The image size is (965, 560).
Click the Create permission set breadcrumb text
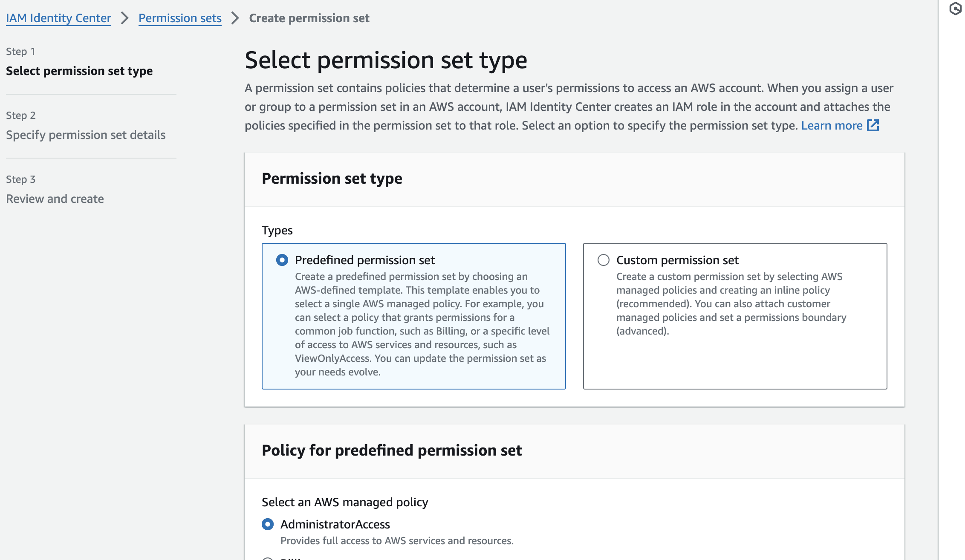point(309,18)
